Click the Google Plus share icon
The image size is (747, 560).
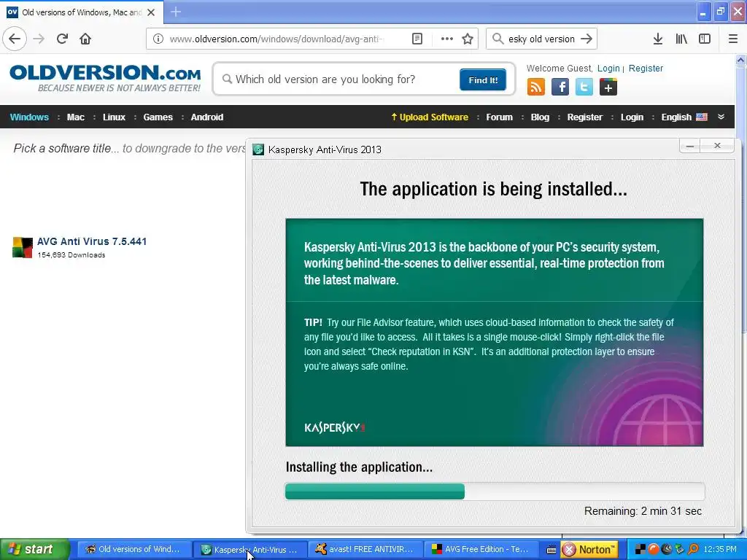pos(608,87)
